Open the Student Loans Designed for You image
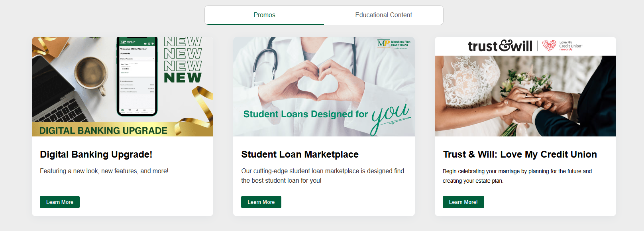 point(324,87)
